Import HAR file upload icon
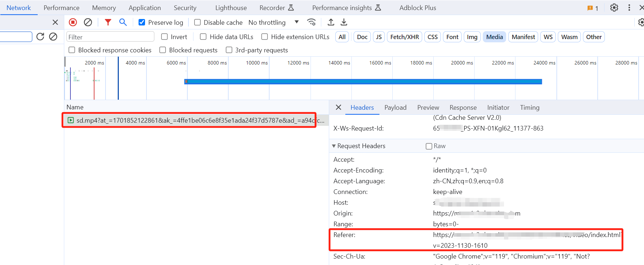 click(331, 22)
